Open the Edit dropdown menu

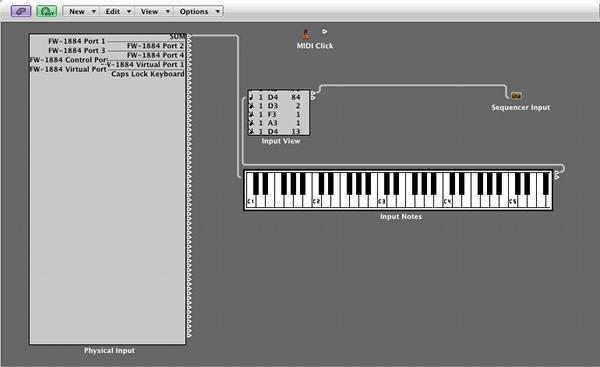117,11
